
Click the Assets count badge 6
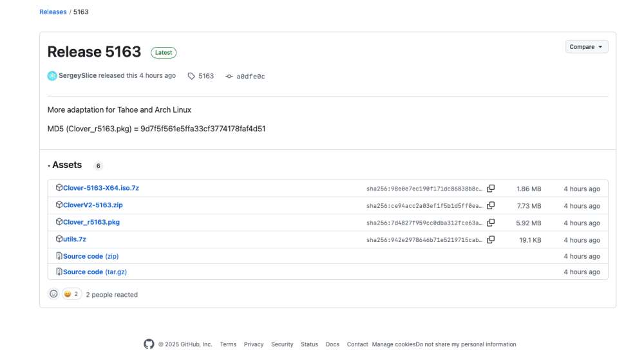pos(98,166)
